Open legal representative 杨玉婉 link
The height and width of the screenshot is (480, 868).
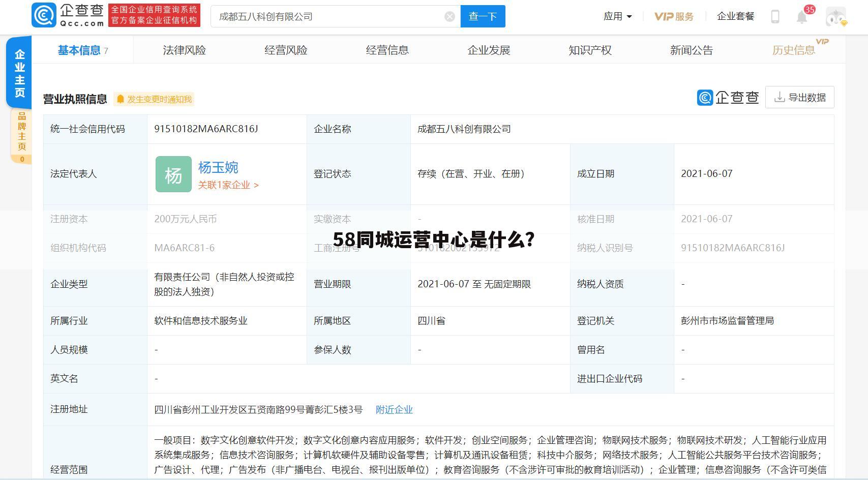coord(218,167)
